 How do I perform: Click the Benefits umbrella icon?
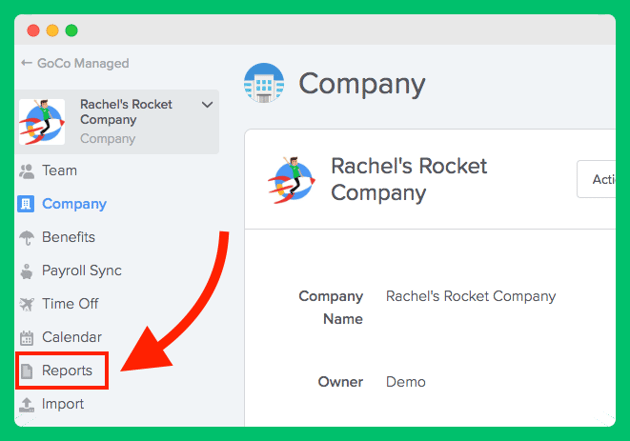[x=27, y=237]
